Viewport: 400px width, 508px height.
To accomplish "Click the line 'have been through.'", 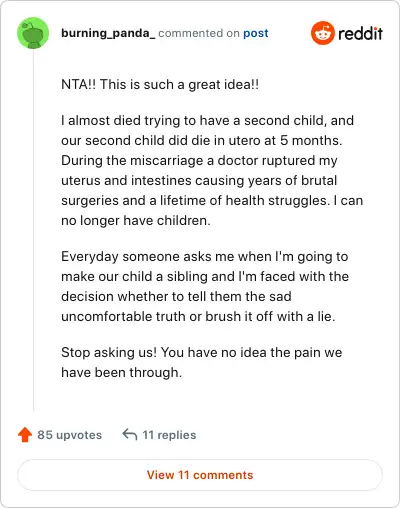I will click(122, 372).
